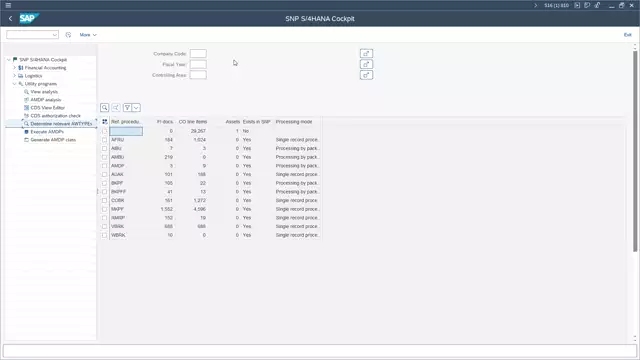Collapse the SNP S/4HANA Cockpit root node
The height and width of the screenshot is (360, 640).
click(9, 60)
